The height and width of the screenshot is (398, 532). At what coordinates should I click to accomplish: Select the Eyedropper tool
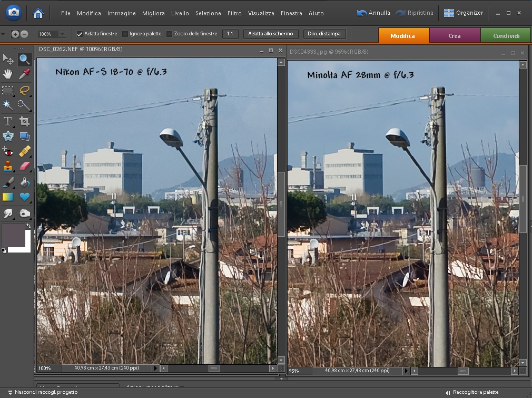click(24, 74)
